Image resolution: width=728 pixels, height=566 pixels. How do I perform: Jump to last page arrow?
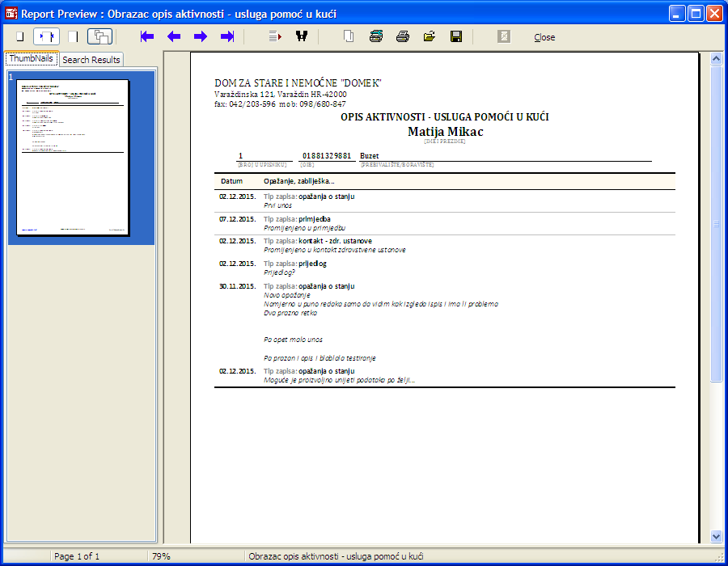click(x=227, y=36)
